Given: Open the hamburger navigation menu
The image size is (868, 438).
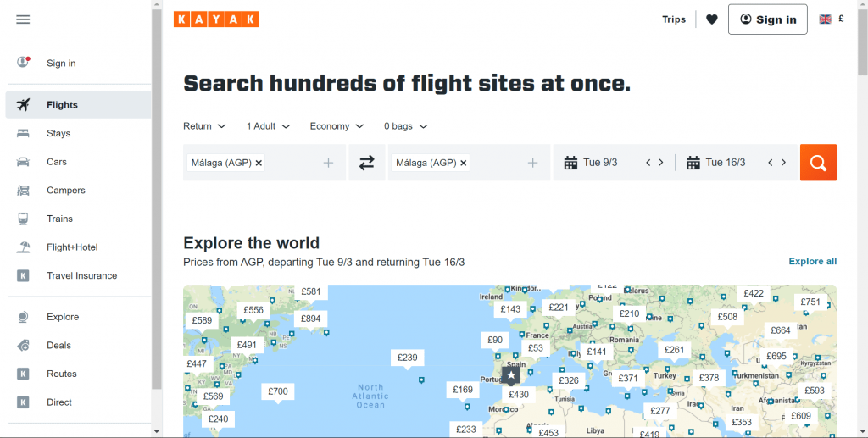Looking at the screenshot, I should tap(23, 19).
